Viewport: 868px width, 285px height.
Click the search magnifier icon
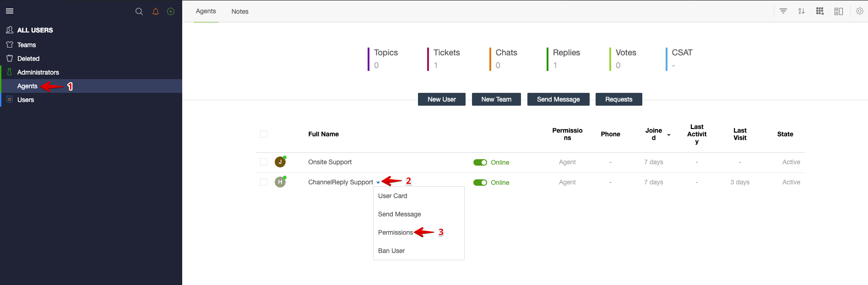139,11
